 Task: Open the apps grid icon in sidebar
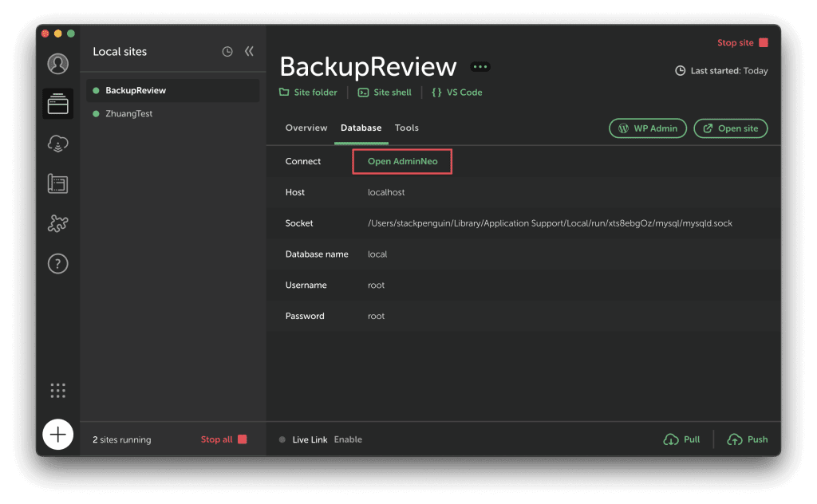pyautogui.click(x=57, y=390)
